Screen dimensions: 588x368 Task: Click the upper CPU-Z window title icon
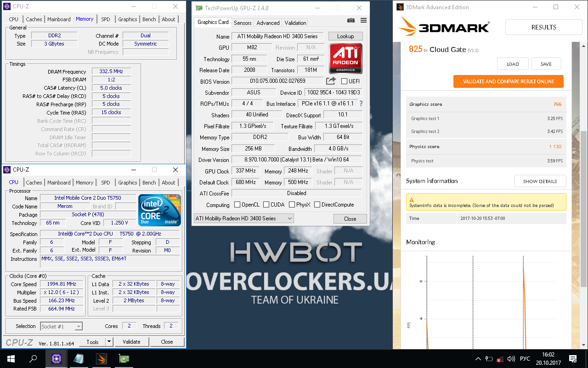tap(7, 6)
